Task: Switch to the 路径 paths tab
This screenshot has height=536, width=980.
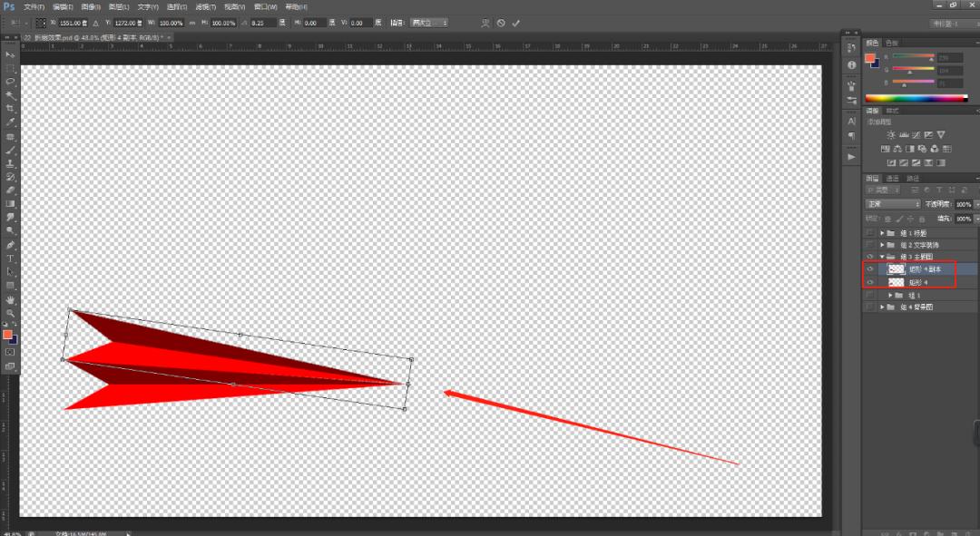Action: point(913,179)
